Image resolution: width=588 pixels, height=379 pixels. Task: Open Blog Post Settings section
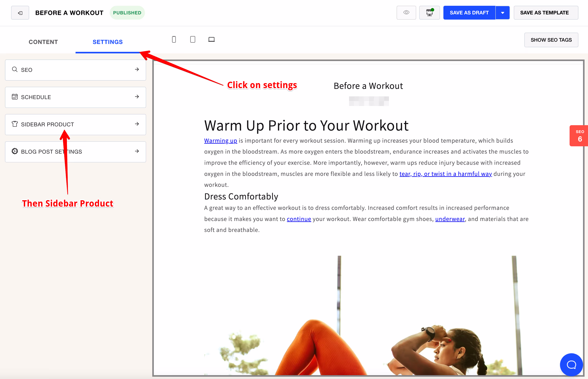76,152
